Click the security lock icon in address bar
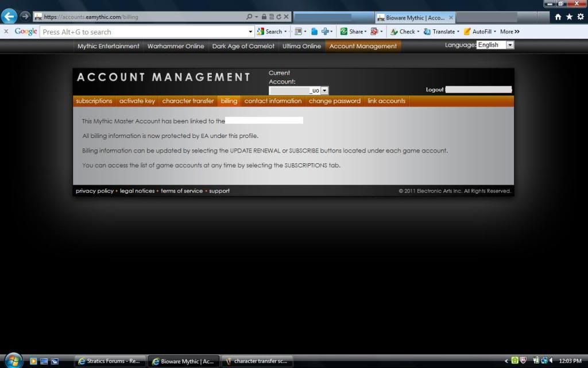The height and width of the screenshot is (368, 588). 264,17
